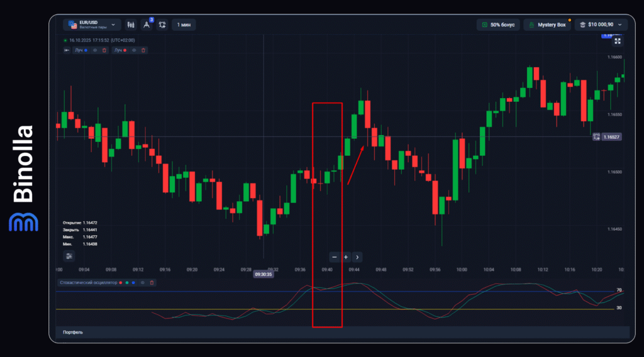
Task: Open the $10 000,90 account balance dropdown
Action: [602, 25]
